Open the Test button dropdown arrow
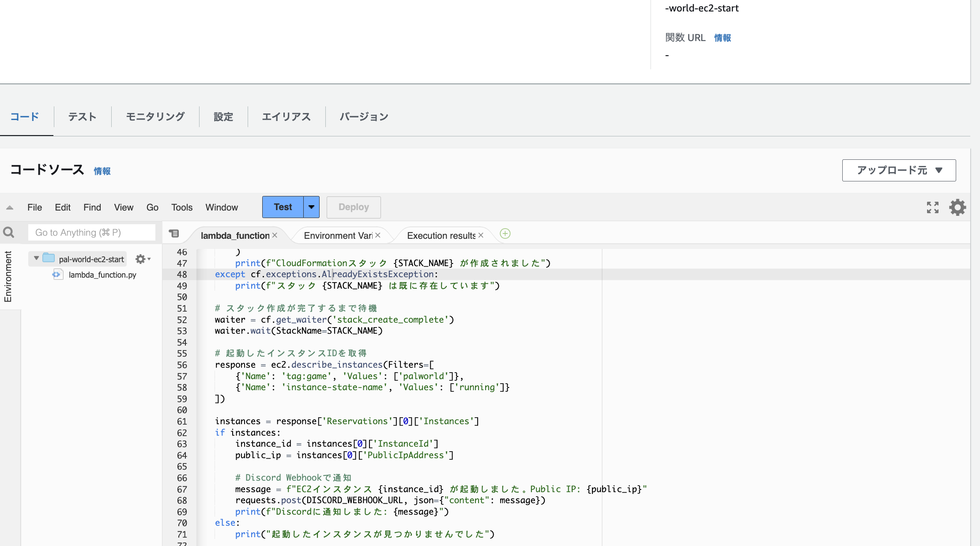The height and width of the screenshot is (546, 980). tap(311, 207)
